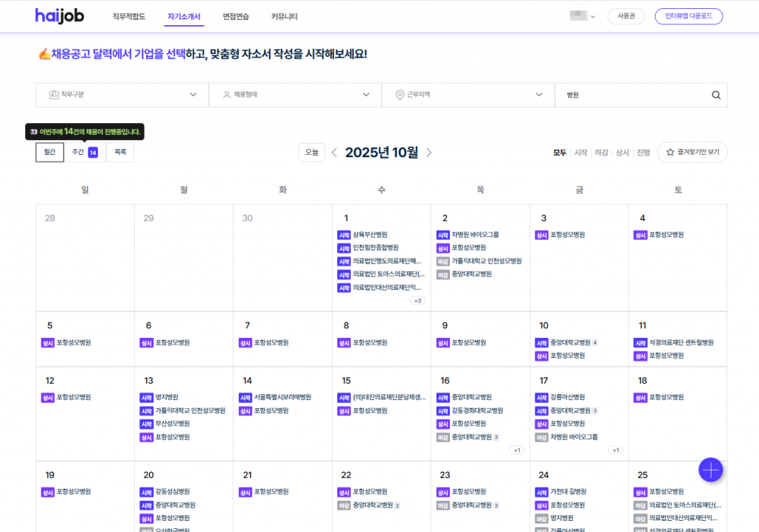The image size is (759, 532).
Task: Go to next month arrow
Action: pos(429,153)
